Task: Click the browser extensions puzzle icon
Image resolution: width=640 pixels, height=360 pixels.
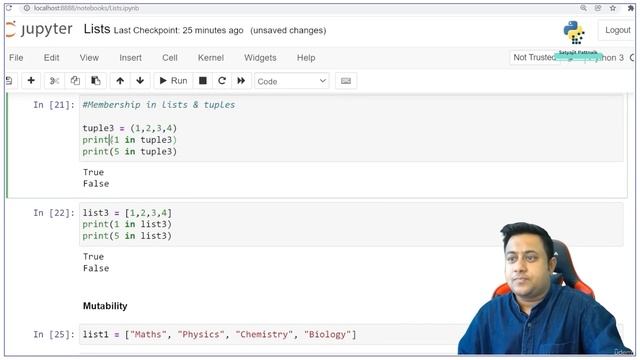Action: pos(631,8)
